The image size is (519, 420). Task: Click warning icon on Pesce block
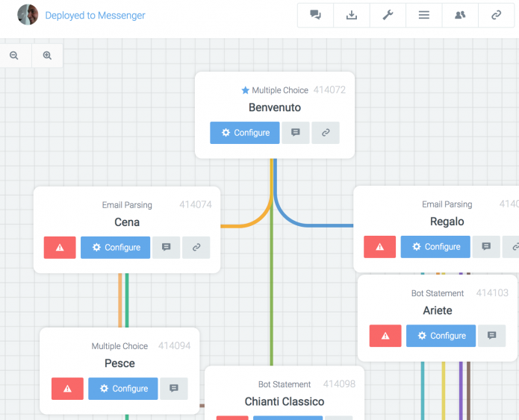click(67, 389)
